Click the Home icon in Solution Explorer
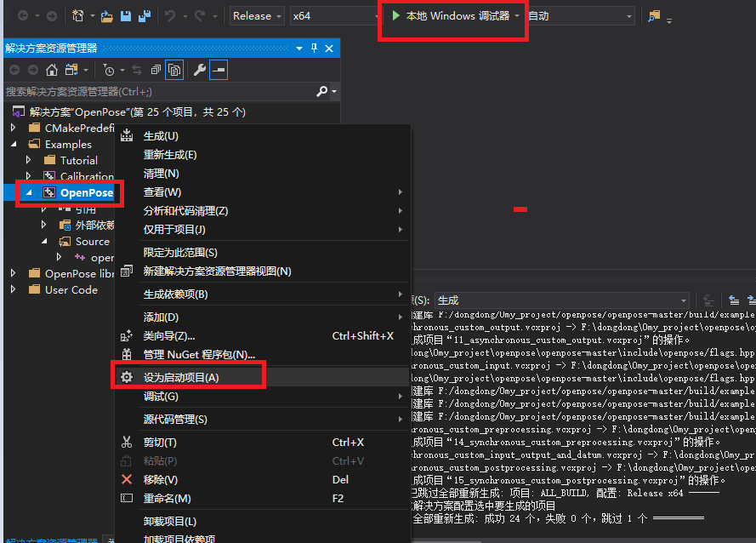 pos(52,70)
